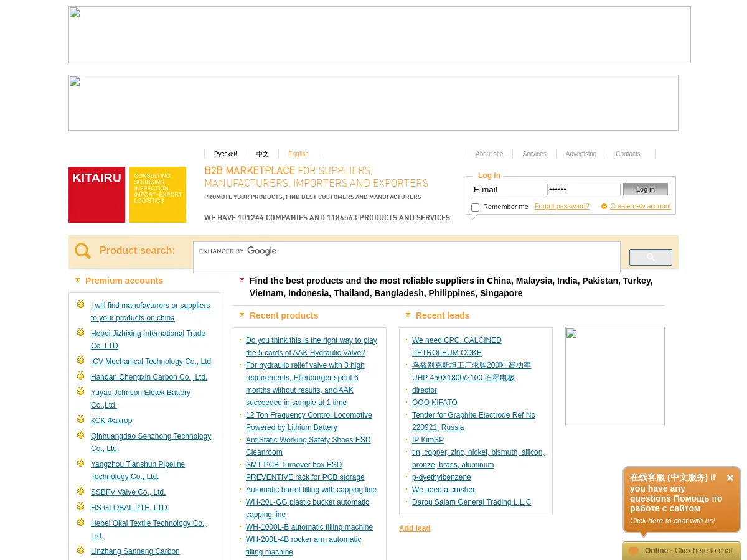This screenshot has width=747, height=560.
Task: Click the arrow beside Recent leads heading
Action: [x=408, y=315]
